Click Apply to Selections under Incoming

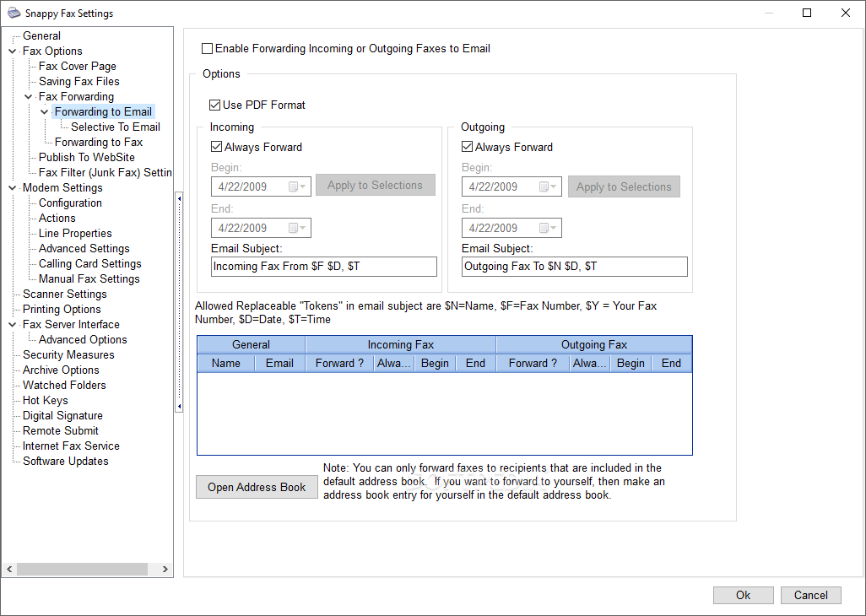point(376,185)
